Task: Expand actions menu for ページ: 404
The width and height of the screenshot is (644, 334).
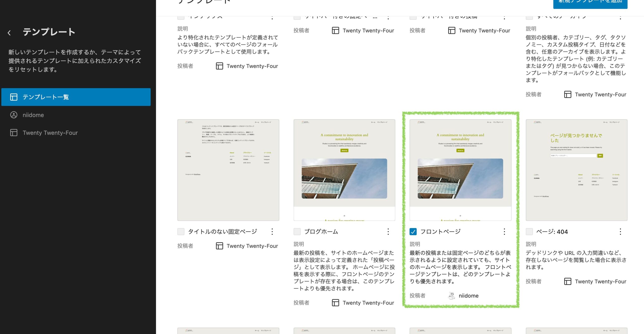Action: 620,231
